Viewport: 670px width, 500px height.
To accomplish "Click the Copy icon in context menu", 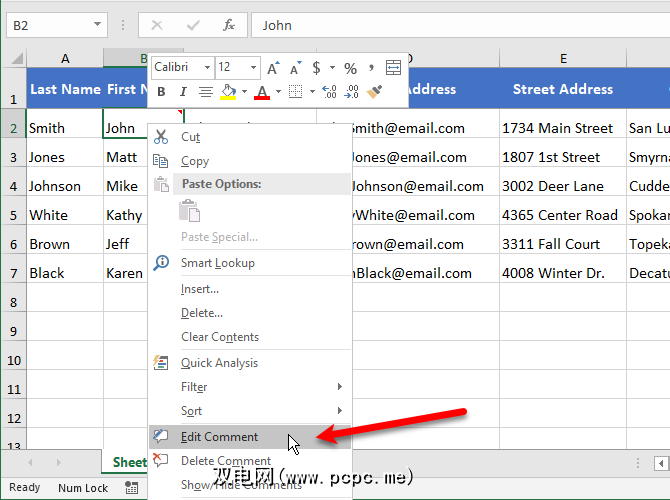I will (x=160, y=161).
